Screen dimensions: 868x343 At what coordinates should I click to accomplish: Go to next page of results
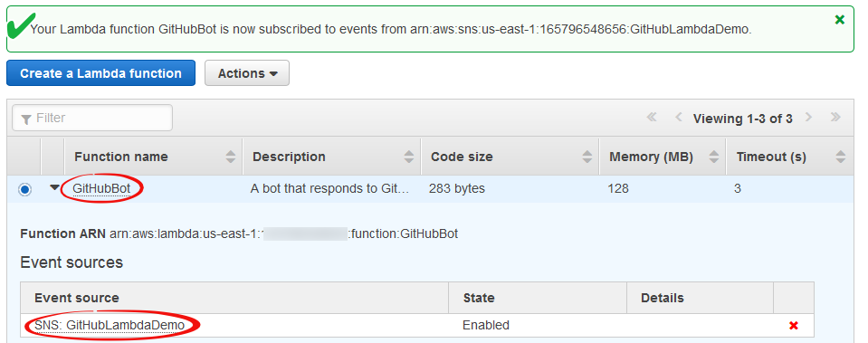(x=809, y=118)
